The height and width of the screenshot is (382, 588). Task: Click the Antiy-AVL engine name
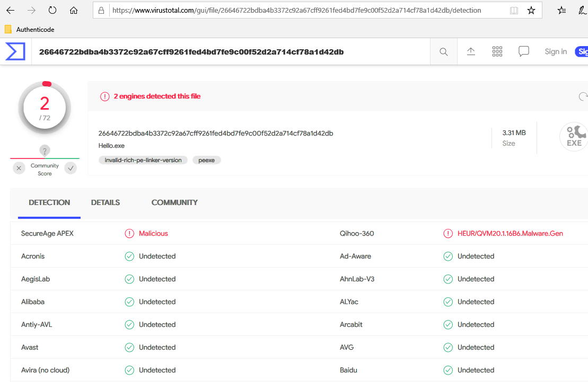click(37, 325)
